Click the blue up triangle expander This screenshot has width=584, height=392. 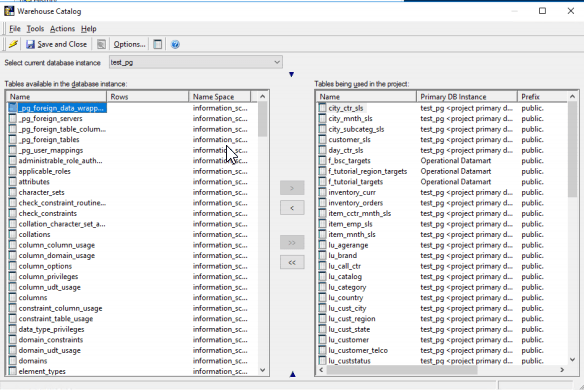click(x=293, y=374)
